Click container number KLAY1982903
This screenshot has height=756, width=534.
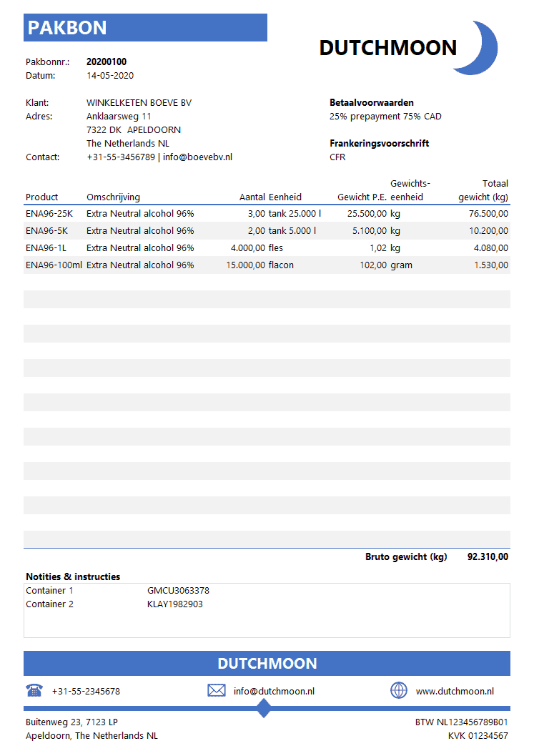175,604
